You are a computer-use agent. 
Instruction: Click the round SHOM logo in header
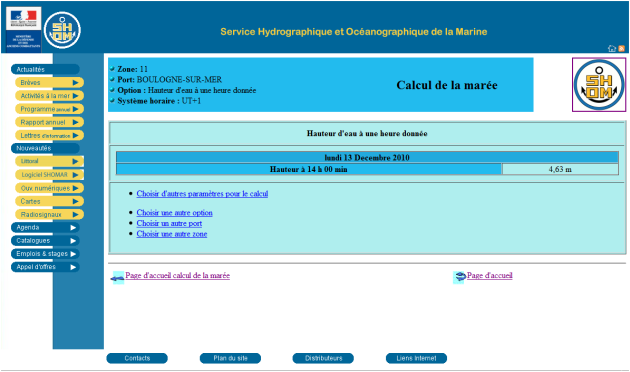coord(62,30)
